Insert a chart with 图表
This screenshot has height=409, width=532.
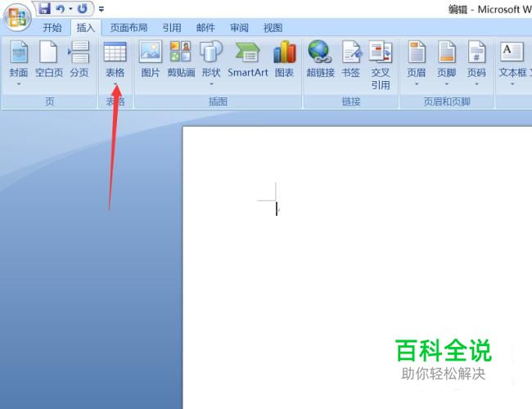point(284,59)
